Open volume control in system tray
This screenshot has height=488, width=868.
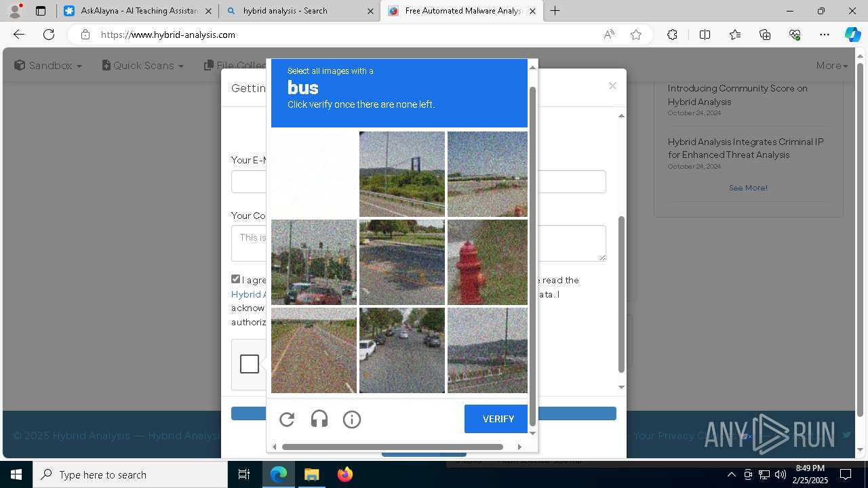tap(780, 474)
